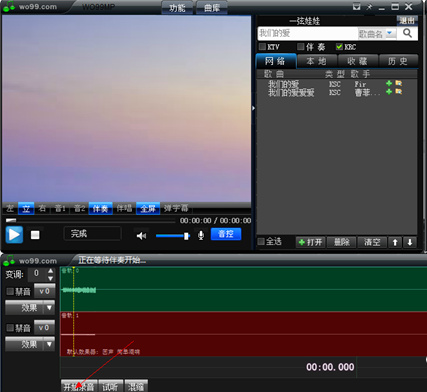This screenshot has height=392, width=427.
Task: Toggle the 伴奏 filter checkbox
Action: point(301,46)
